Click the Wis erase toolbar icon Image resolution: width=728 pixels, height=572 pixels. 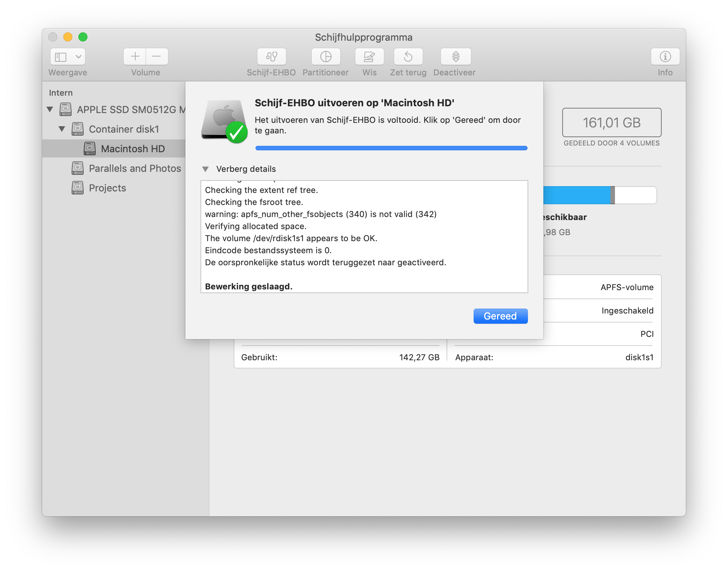369,57
